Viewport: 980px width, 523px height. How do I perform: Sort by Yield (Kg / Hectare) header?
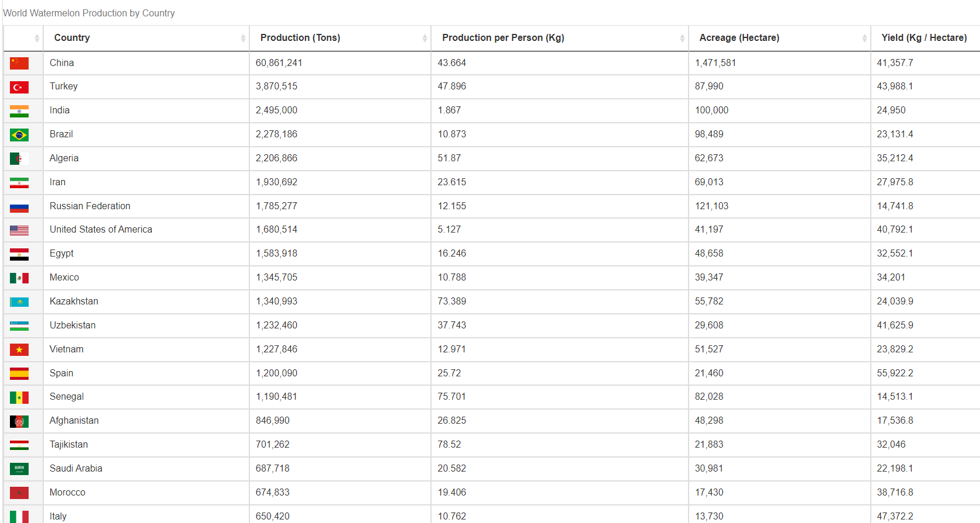coord(924,38)
